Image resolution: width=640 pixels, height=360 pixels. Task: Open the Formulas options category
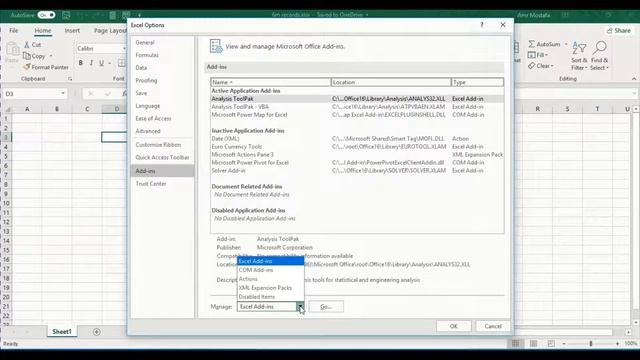[162, 55]
